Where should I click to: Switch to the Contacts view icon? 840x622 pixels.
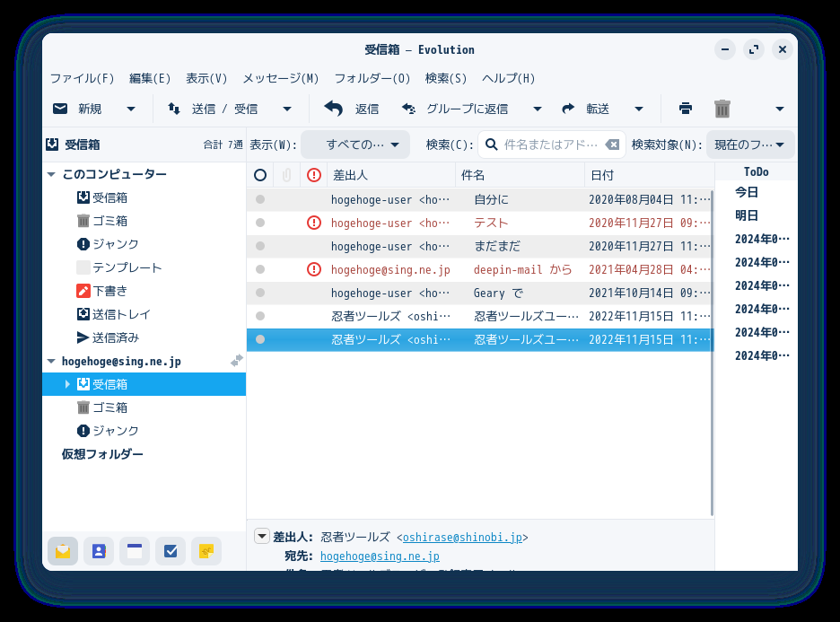[x=99, y=551]
